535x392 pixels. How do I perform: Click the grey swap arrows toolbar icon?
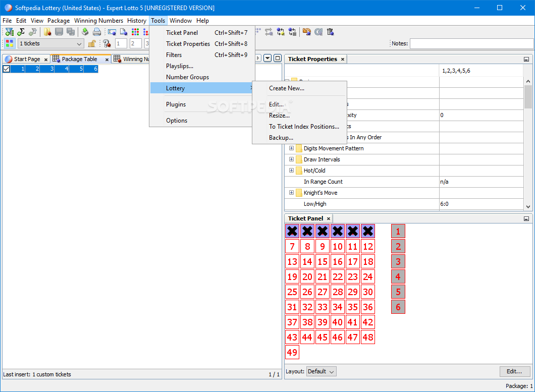(x=269, y=32)
